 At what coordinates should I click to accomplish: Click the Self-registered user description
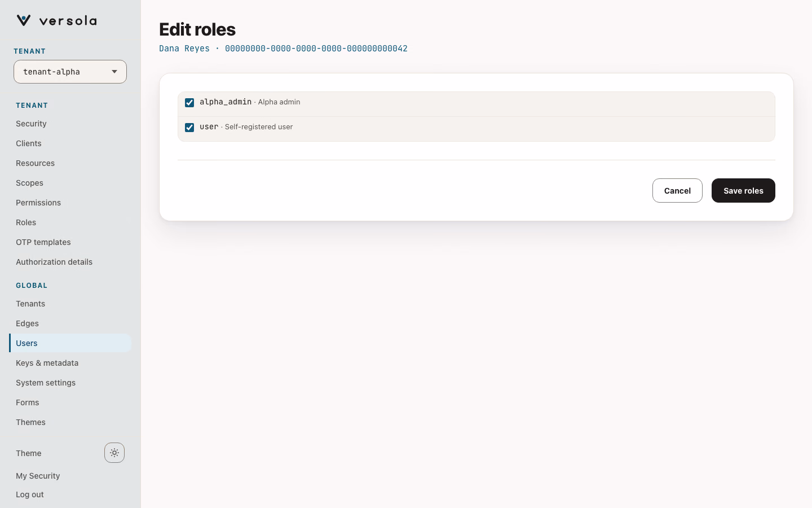(x=259, y=127)
